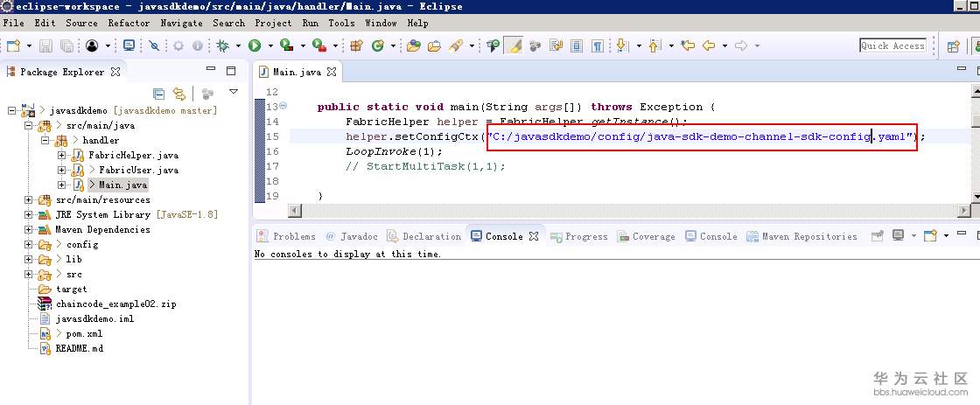The width and height of the screenshot is (980, 405).
Task: Toggle Mark Occurrences highlighter icon
Action: tap(513, 45)
